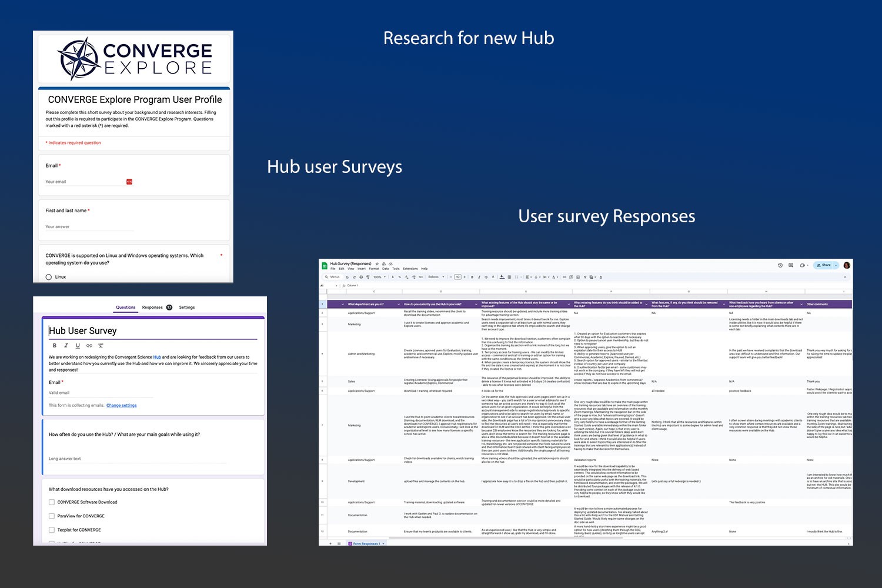882x588 pixels.
Task: Select the Linux radio button
Action: coord(49,277)
